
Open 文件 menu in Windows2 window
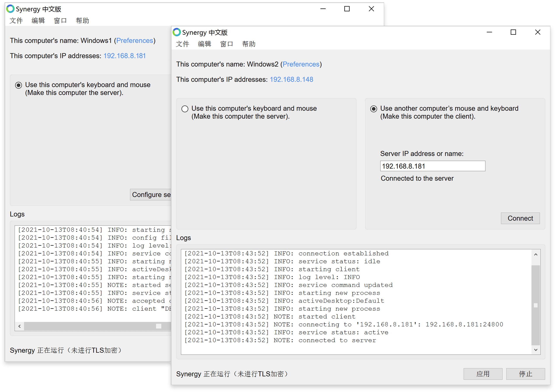point(183,44)
